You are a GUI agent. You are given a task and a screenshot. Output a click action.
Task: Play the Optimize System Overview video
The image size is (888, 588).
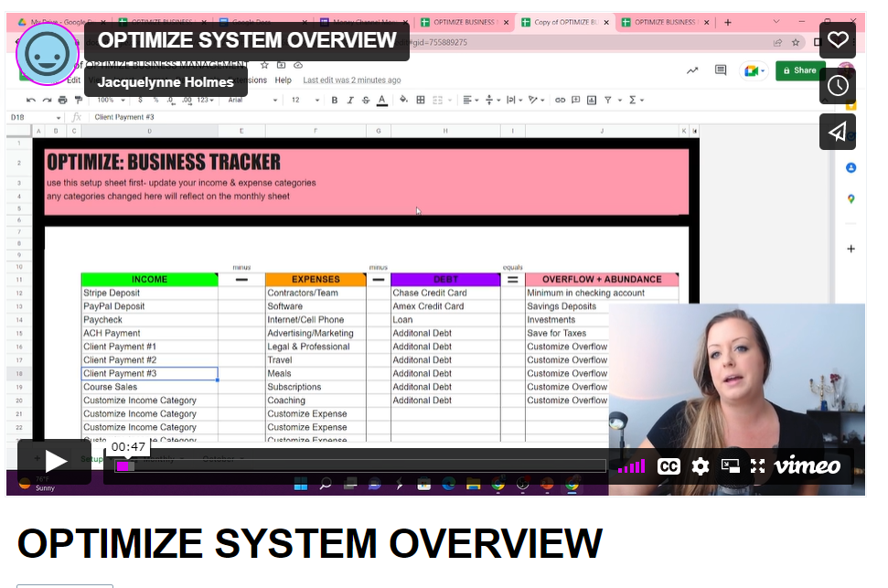pos(55,463)
